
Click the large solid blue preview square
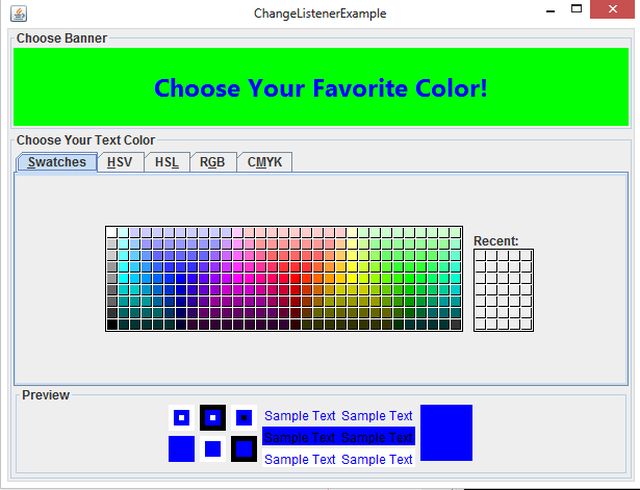(446, 433)
